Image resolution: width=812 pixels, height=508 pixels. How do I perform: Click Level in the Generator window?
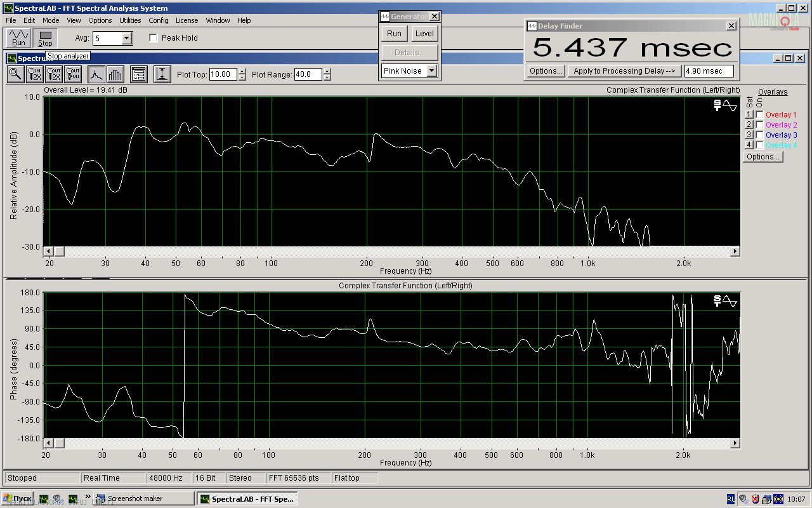tap(424, 34)
